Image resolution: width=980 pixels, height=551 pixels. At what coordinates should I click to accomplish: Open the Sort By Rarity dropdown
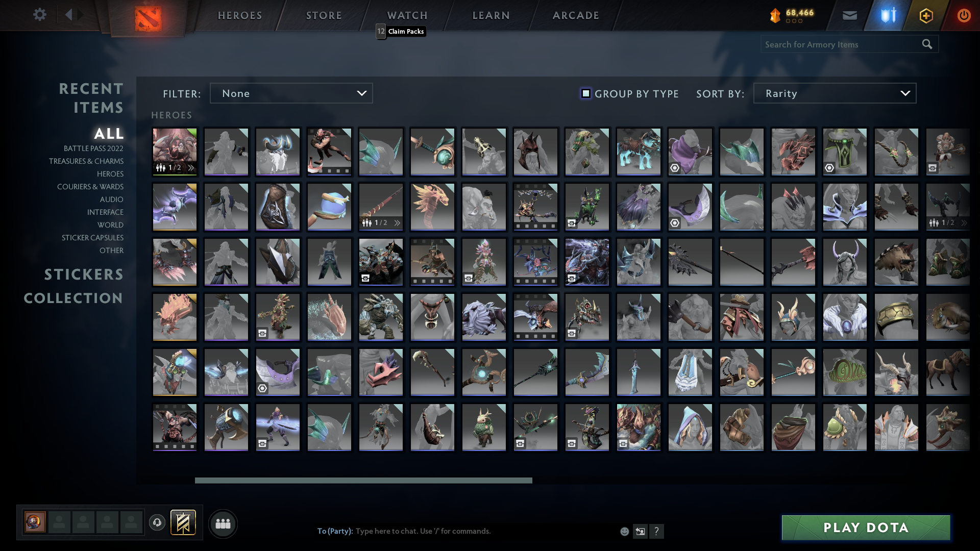(834, 93)
